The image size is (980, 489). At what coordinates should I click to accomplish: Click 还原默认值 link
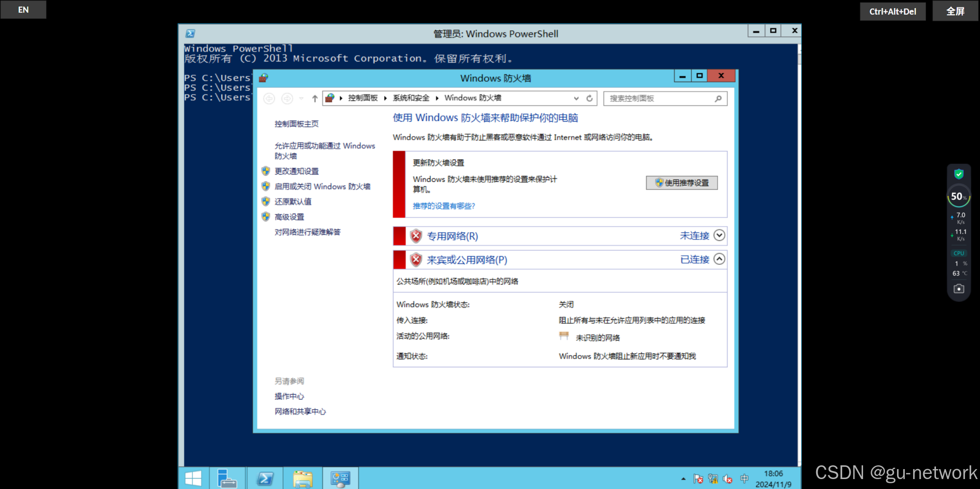coord(293,202)
